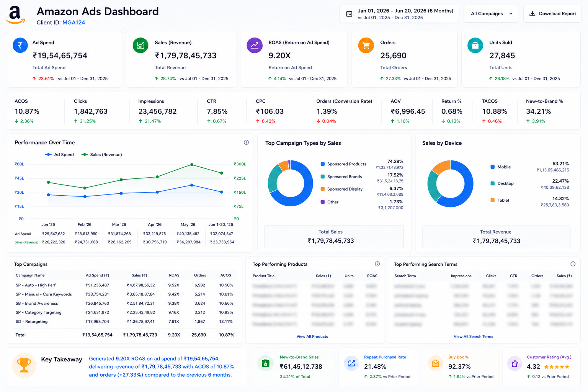Click the blue Sponsored Products legend swatch

(x=323, y=164)
